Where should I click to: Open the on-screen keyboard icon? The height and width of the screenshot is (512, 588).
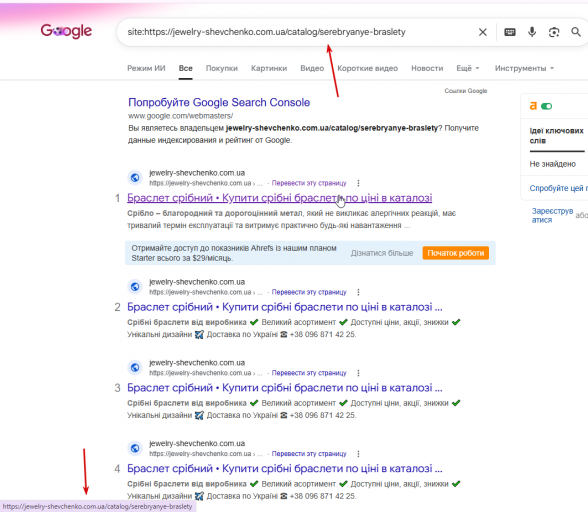510,32
